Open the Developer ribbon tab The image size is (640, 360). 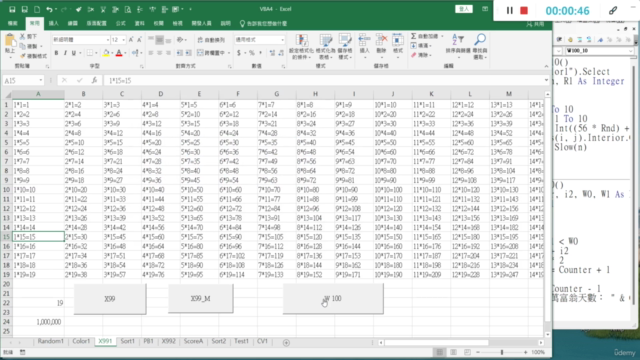pyautogui.click(x=202, y=24)
